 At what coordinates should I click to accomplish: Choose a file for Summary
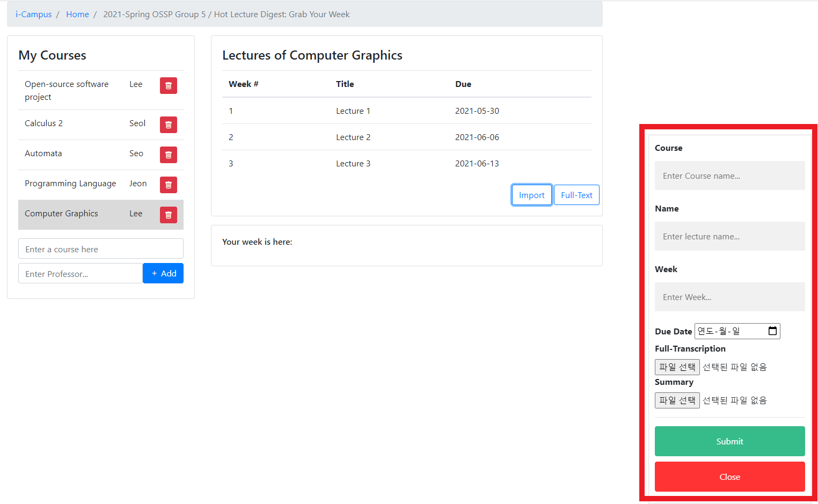click(x=677, y=400)
